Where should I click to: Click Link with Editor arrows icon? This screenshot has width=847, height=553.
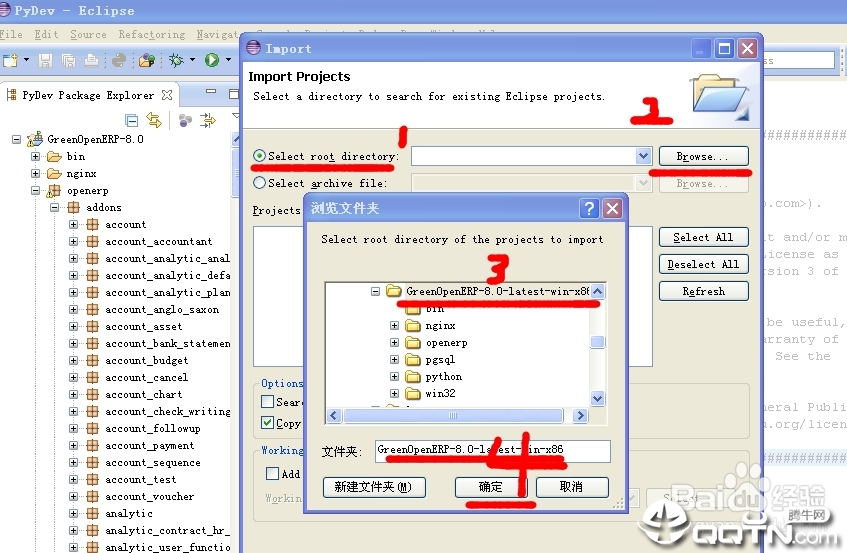point(154,120)
